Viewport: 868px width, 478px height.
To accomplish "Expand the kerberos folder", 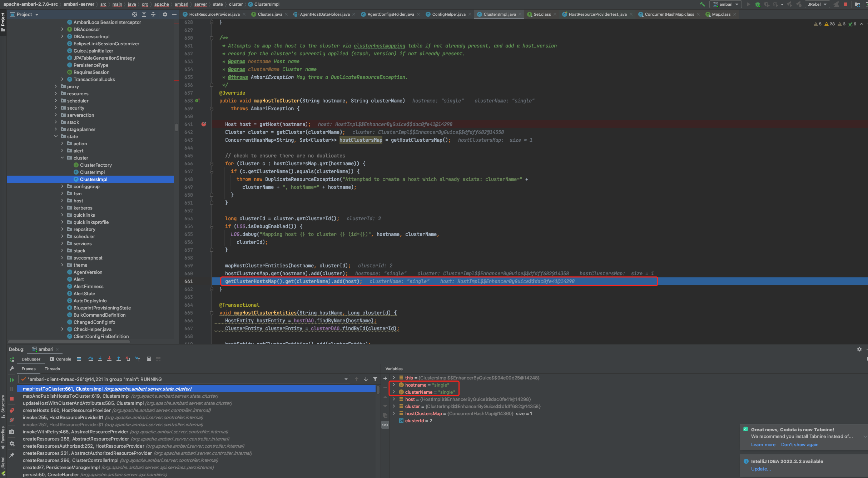I will coord(62,208).
